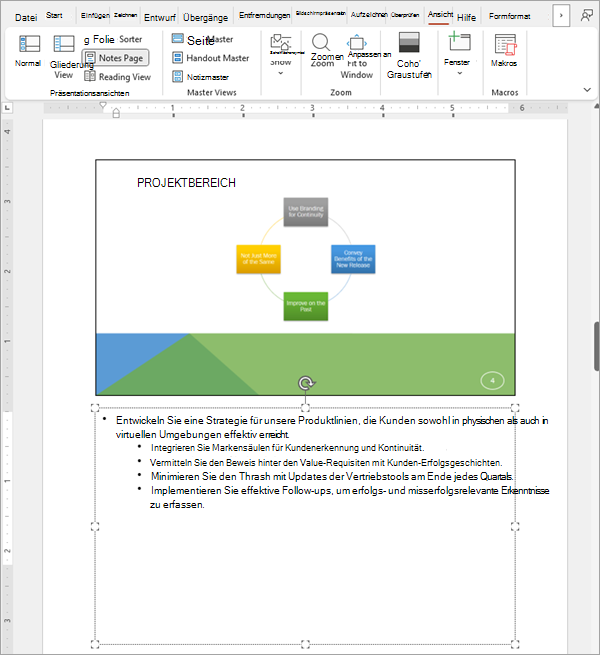Open the Übergänge tab
This screenshot has height=655, width=600.
(206, 17)
